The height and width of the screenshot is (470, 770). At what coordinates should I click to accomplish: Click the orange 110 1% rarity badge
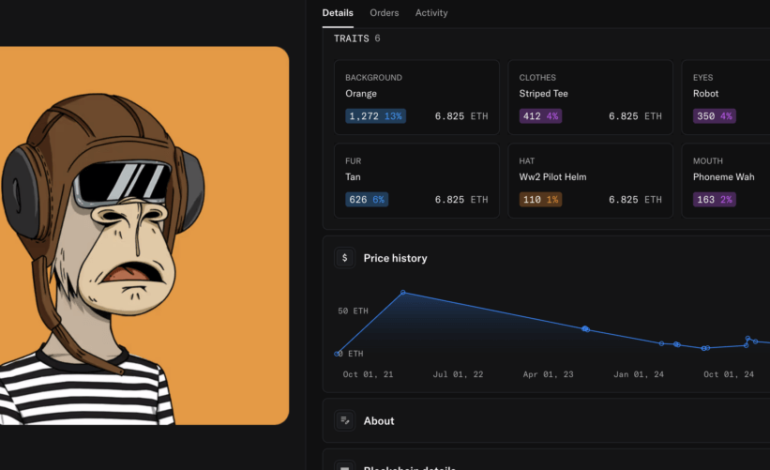pos(540,200)
